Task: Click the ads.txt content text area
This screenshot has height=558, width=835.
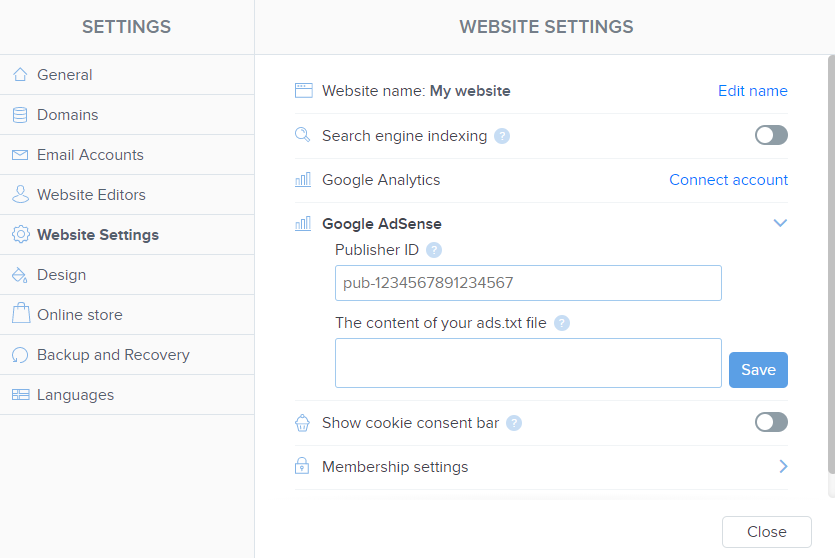Action: point(528,363)
